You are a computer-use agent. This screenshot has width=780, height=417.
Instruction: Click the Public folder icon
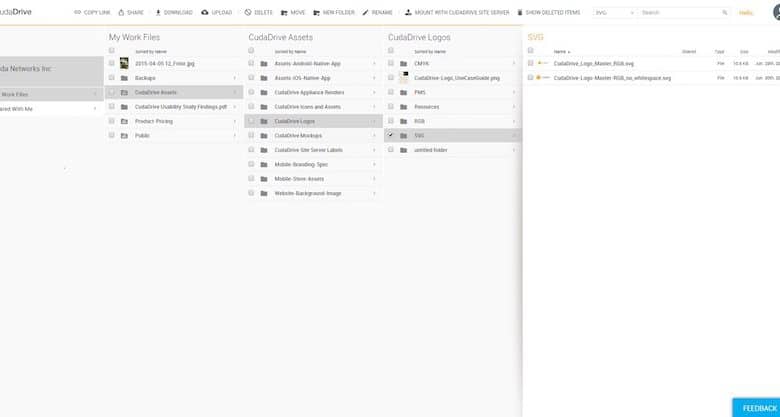pos(124,136)
